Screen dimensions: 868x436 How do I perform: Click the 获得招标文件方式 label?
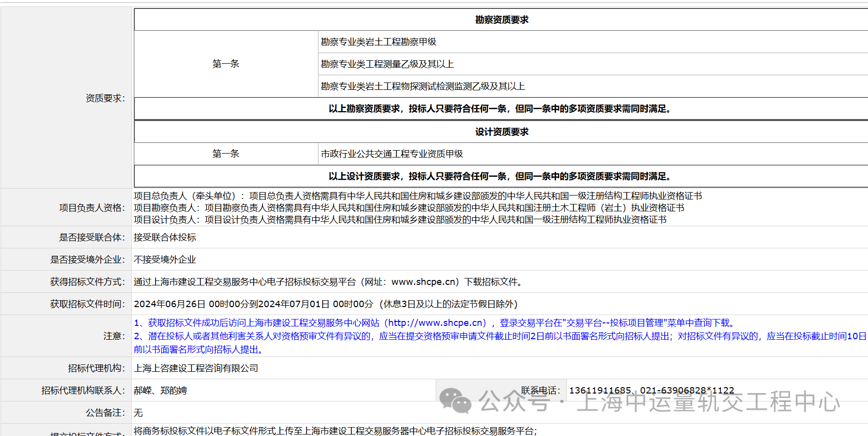[87, 282]
